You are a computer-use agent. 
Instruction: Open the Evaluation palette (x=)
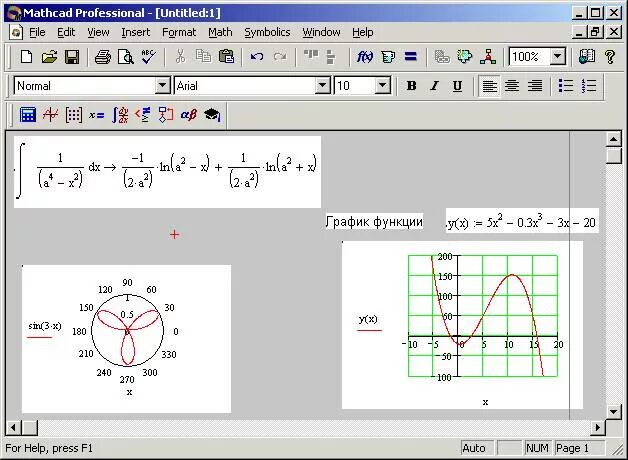(97, 115)
